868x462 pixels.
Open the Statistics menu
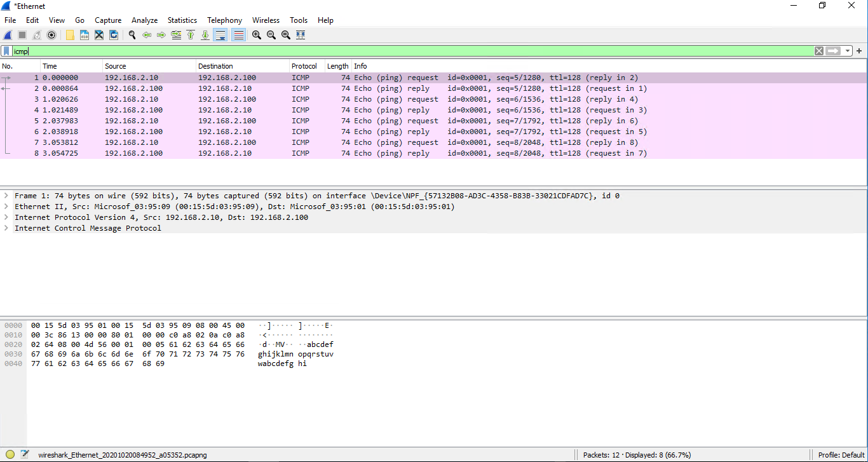coord(182,20)
